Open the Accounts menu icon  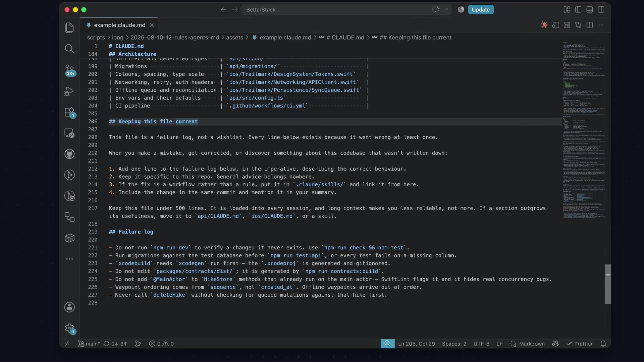(69, 307)
